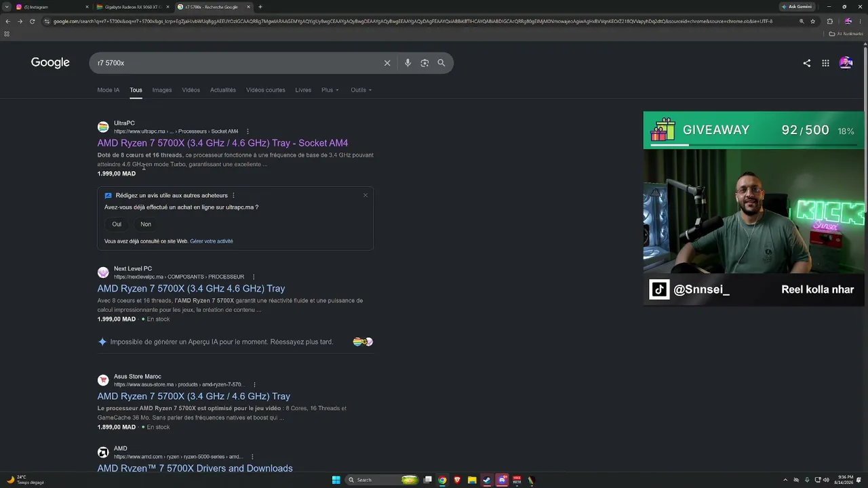Open Google Lens image search
This screenshot has width=868, height=488.
[425, 63]
